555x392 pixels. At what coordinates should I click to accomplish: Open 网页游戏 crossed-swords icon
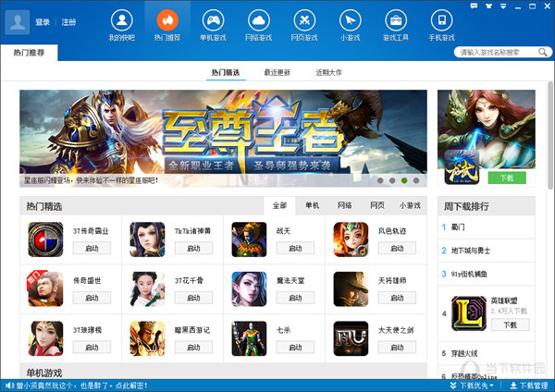click(304, 20)
